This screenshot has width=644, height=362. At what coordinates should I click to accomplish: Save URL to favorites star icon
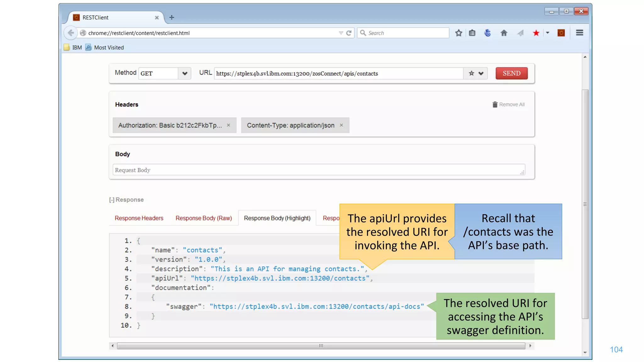(471, 74)
